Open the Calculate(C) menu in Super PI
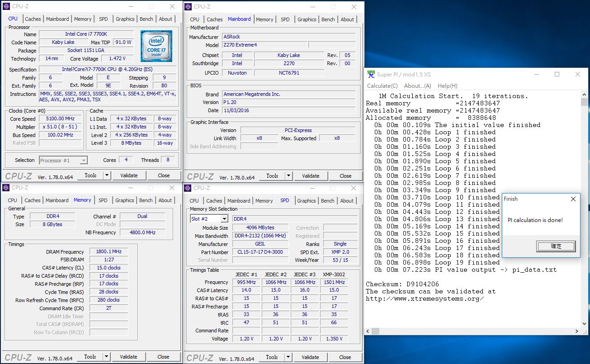This screenshot has height=364, width=590. tap(382, 86)
